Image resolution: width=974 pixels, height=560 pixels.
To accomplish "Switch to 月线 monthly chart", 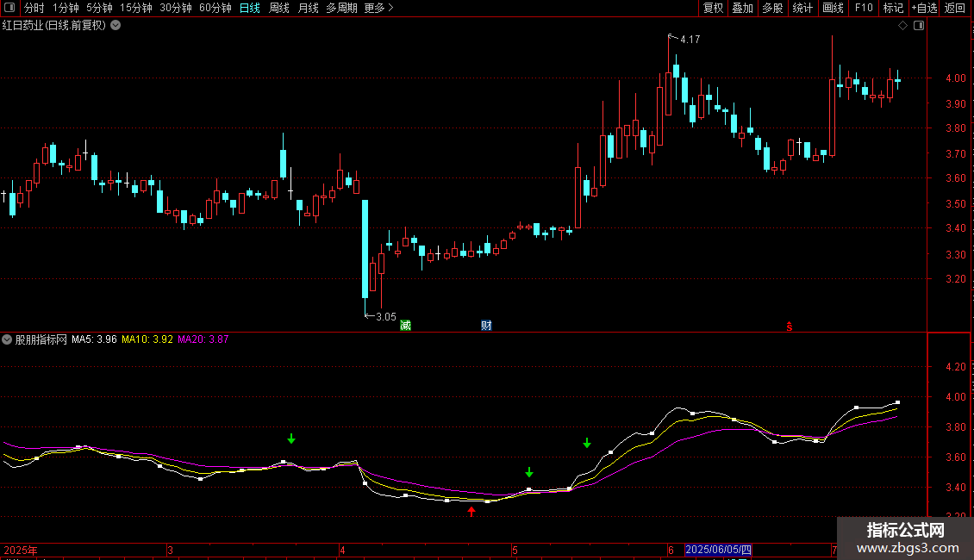I will (308, 8).
